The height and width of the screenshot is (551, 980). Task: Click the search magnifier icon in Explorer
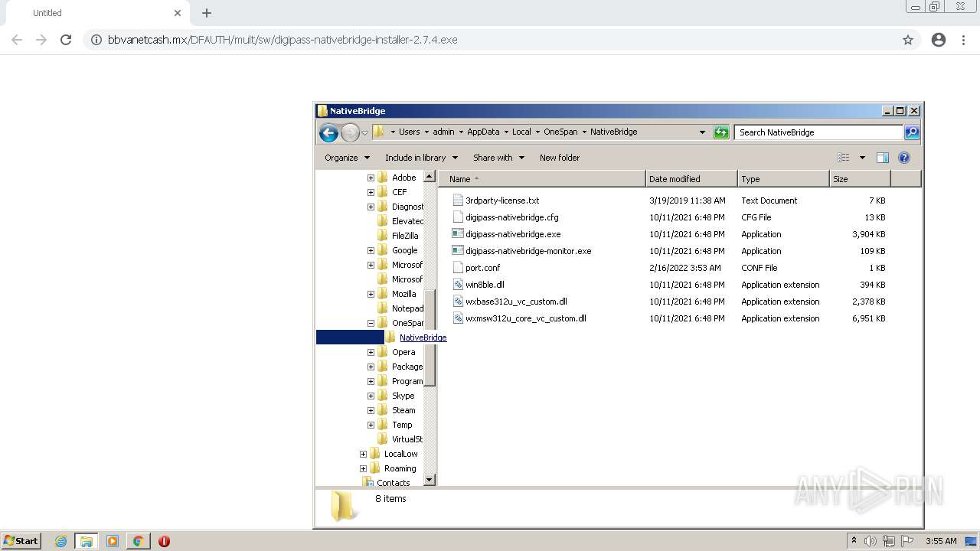point(911,132)
